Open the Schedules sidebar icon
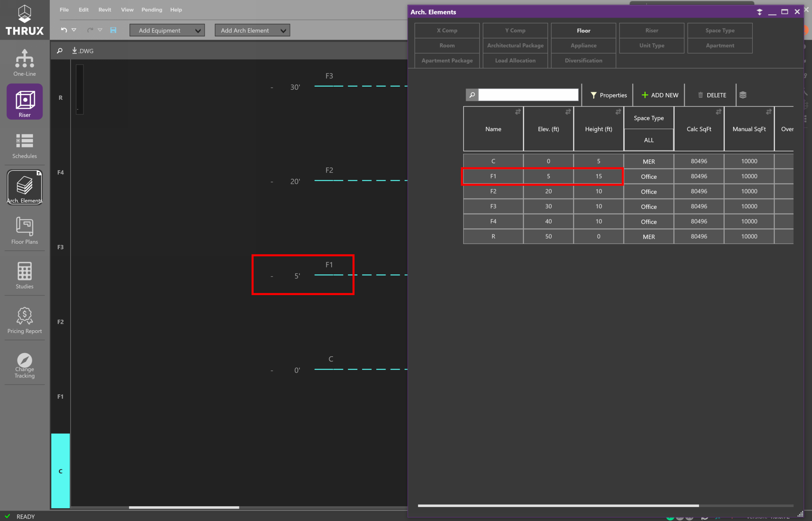The image size is (812, 521). coord(24,145)
